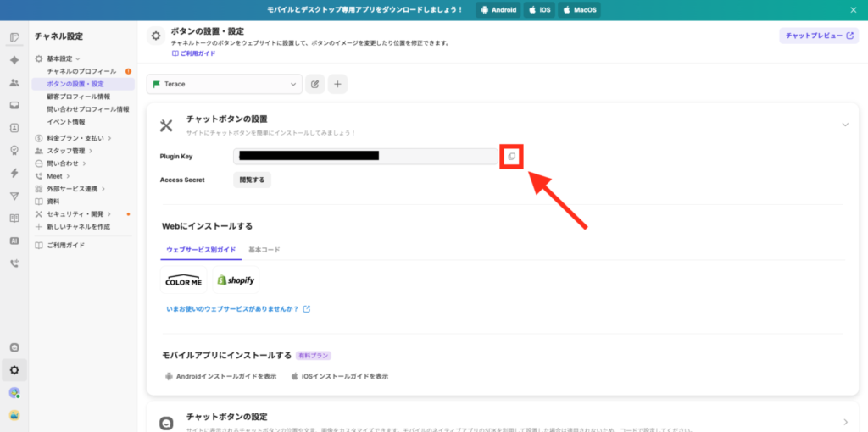The image size is (868, 432).
Task: Click the plus icon next to edit button
Action: point(337,84)
